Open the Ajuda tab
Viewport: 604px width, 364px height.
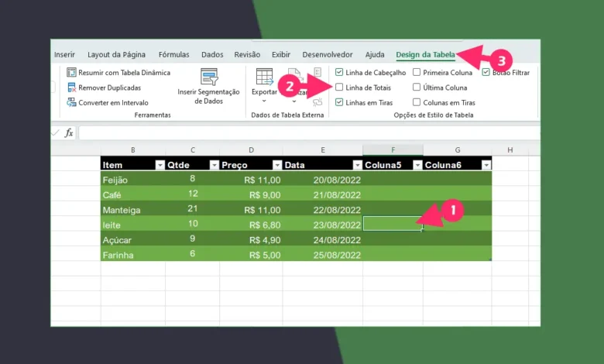[x=375, y=55]
